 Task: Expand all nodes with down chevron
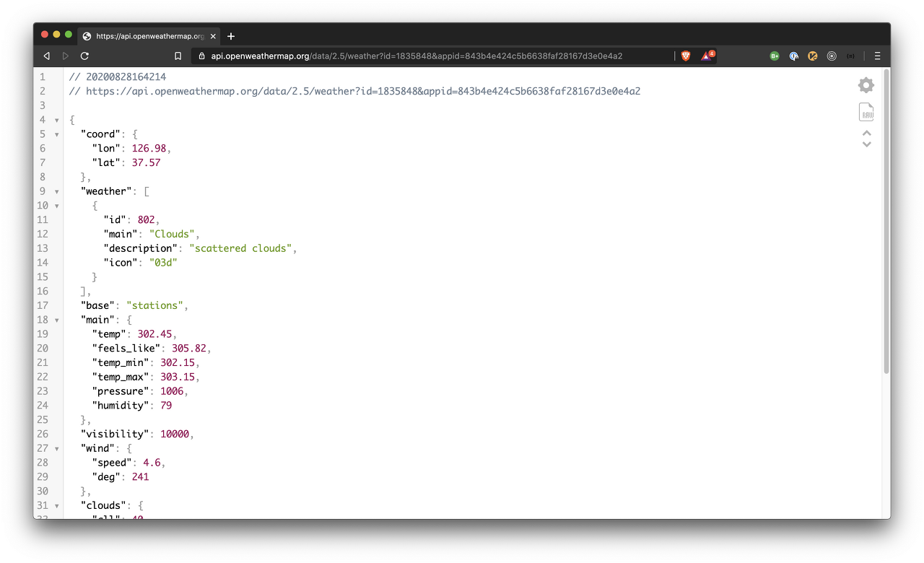[x=867, y=144]
